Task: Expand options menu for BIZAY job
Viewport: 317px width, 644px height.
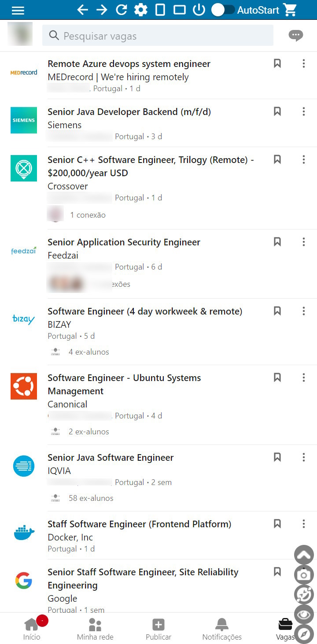Action: 304,311
